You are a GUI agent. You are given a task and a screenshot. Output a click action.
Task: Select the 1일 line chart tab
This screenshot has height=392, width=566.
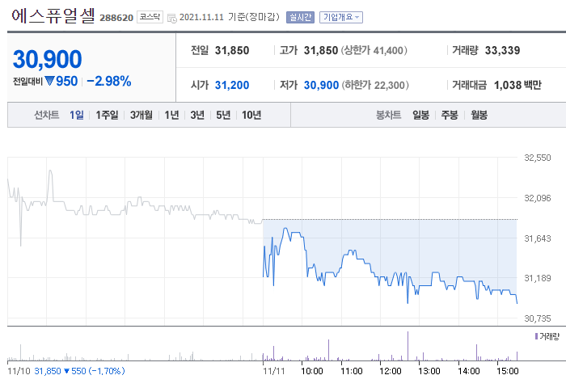point(77,115)
